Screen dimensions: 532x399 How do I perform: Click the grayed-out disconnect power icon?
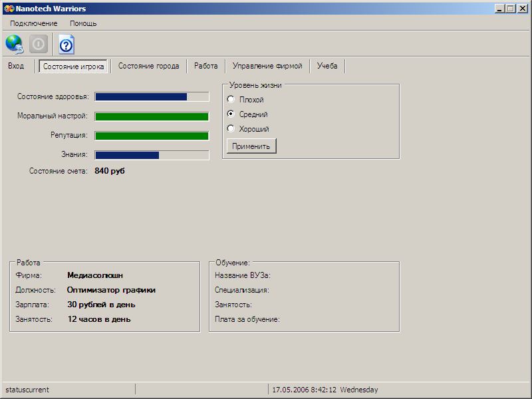(x=39, y=44)
